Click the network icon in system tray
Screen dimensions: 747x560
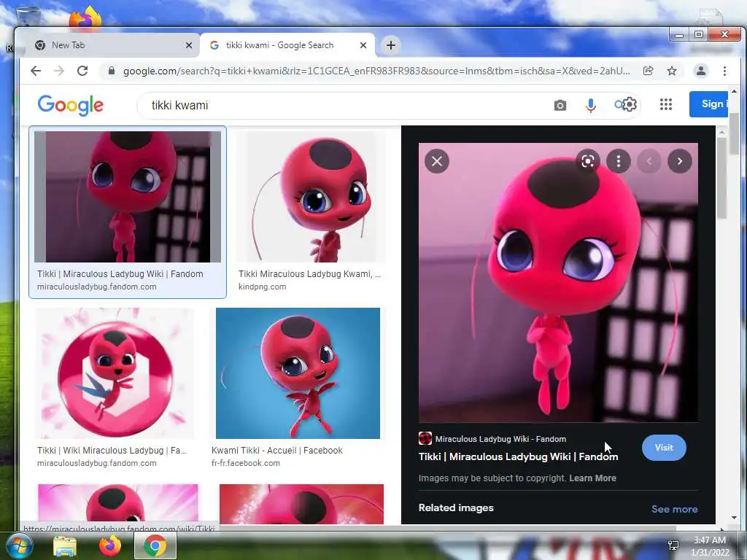[x=673, y=545]
